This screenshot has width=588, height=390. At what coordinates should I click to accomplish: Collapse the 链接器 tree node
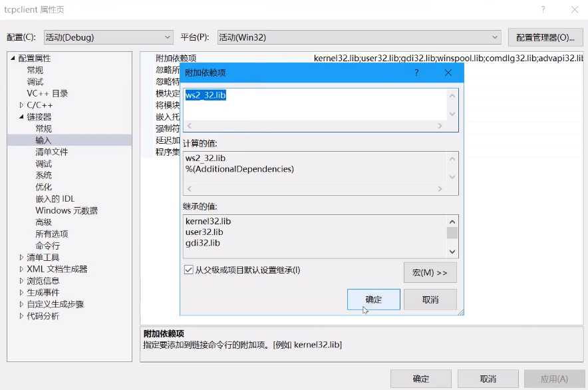21,116
